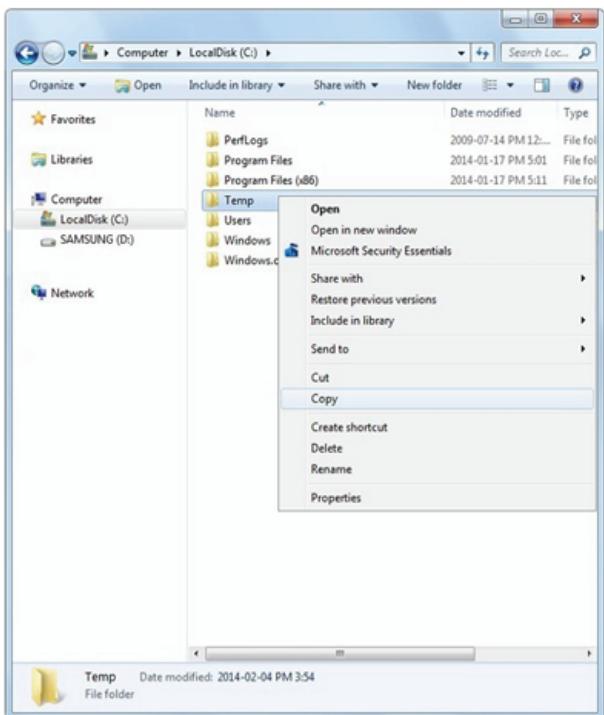
Task: Click the blue Help question mark icon
Action: coord(576,85)
